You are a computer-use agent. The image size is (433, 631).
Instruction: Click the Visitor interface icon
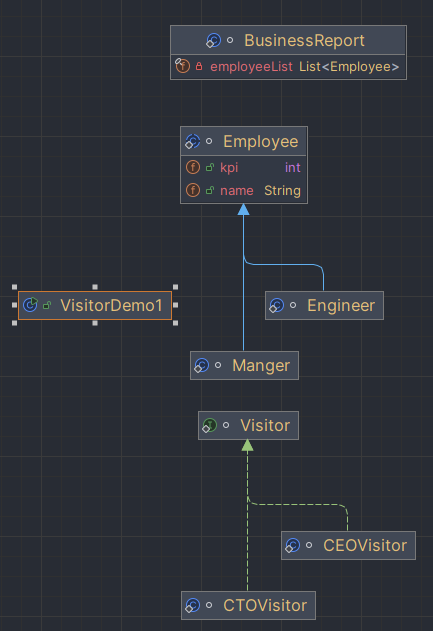tap(209, 425)
